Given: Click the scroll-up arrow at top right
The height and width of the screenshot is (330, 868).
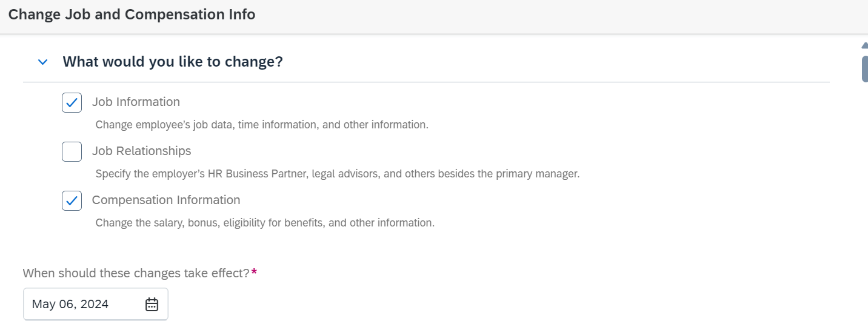Looking at the screenshot, I should 865,44.
